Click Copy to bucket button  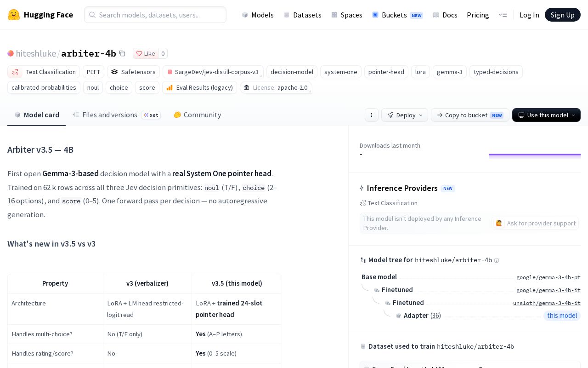[x=470, y=115]
